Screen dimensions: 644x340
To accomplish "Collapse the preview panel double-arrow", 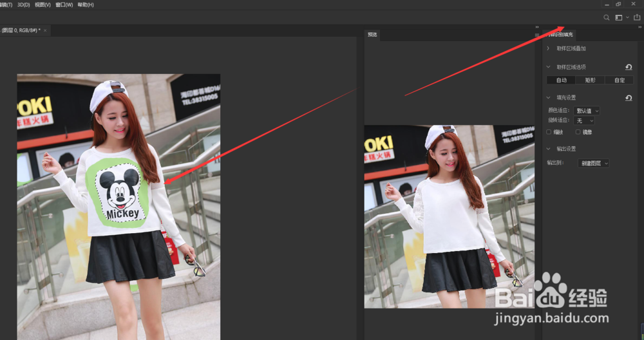I will (x=537, y=27).
